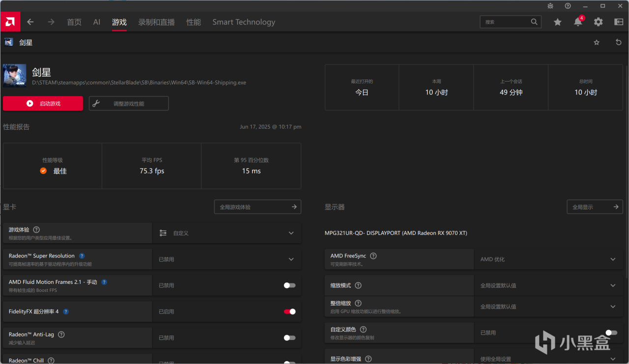Mark 剑星 as favorite with the star outline

point(597,43)
